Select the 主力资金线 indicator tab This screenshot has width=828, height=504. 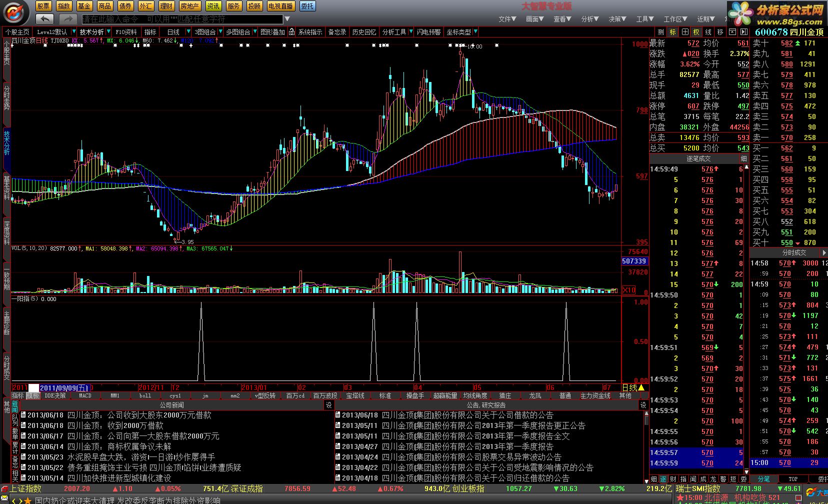(595, 395)
